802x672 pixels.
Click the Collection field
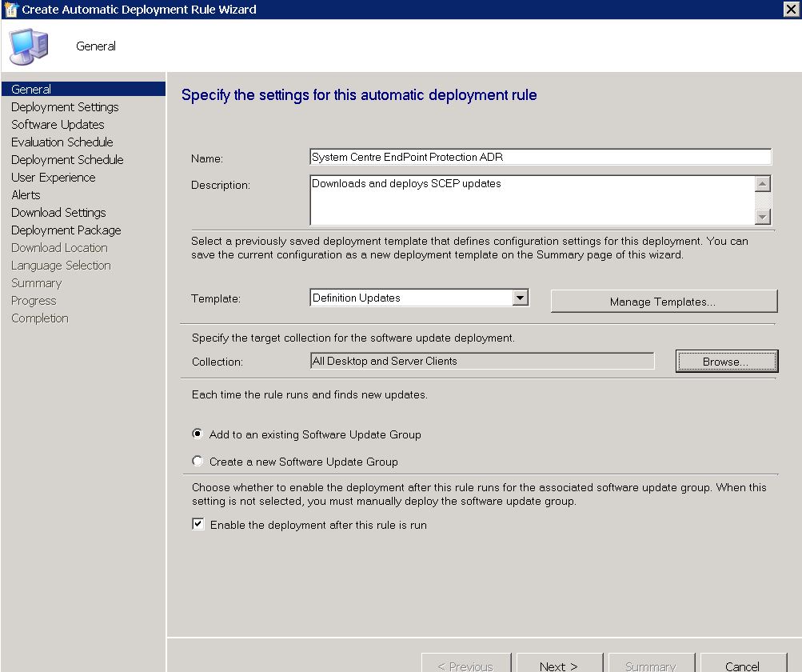coord(482,361)
